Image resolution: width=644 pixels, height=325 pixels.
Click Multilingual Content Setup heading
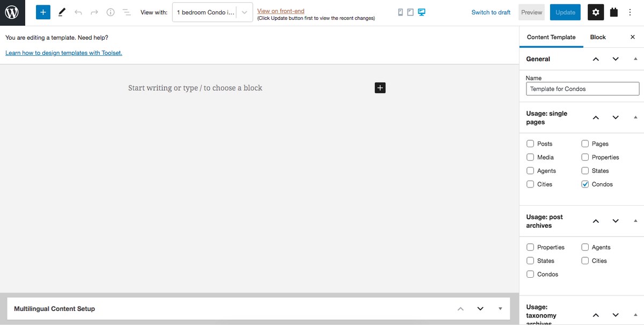tap(54, 309)
